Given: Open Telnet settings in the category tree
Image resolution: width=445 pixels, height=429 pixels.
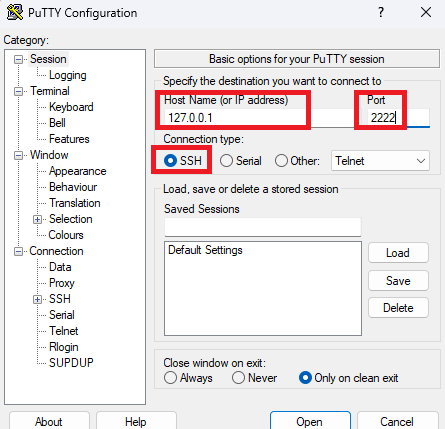Looking at the screenshot, I should tap(63, 331).
